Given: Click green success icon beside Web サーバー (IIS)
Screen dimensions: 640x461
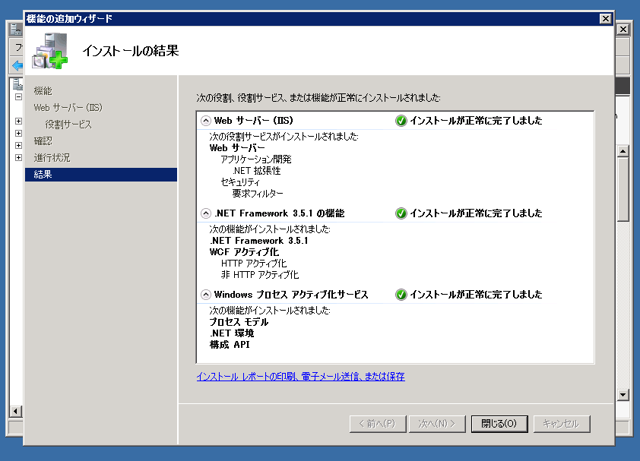Looking at the screenshot, I should click(401, 120).
